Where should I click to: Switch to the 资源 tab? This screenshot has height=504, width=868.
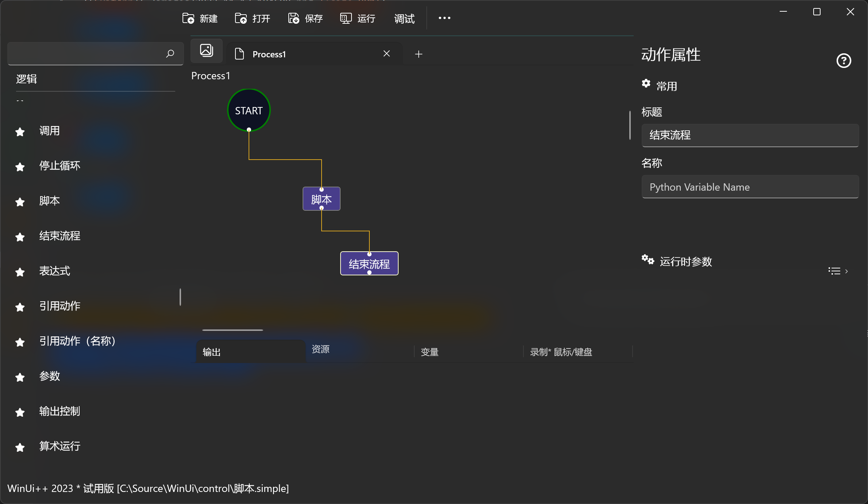[320, 349]
